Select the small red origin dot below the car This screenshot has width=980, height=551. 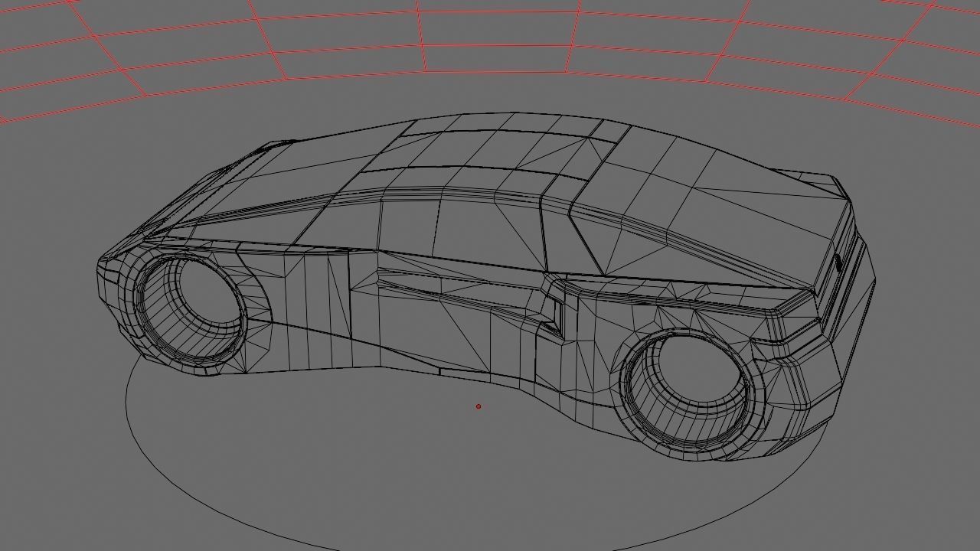(x=479, y=406)
